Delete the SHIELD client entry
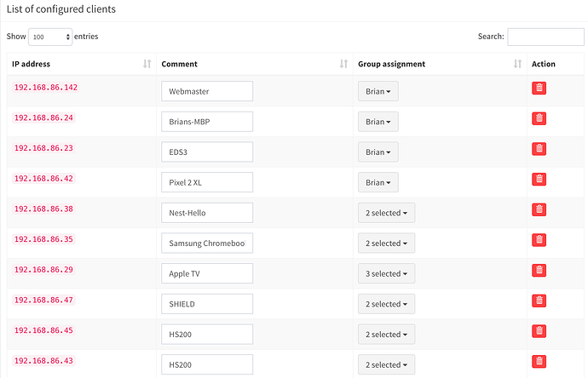The width and height of the screenshot is (588, 378). coord(539,301)
